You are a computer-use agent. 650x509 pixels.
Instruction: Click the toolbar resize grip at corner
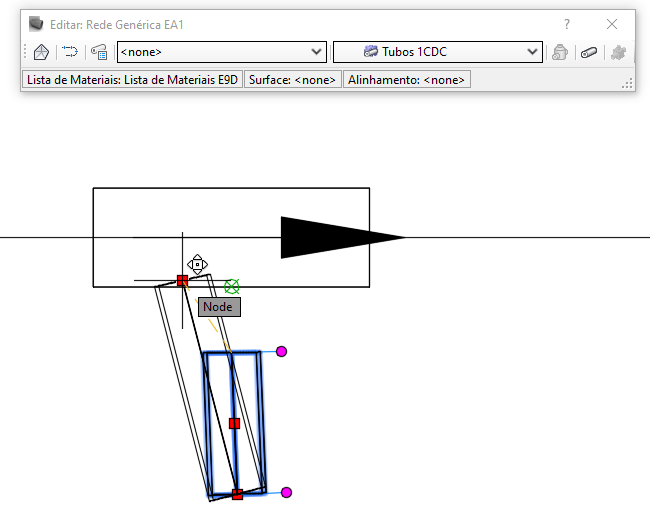(627, 83)
